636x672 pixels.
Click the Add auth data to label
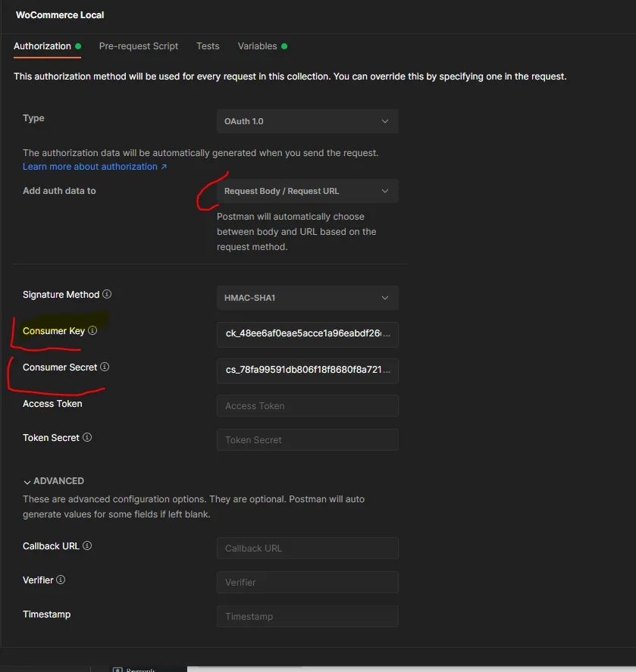point(59,191)
